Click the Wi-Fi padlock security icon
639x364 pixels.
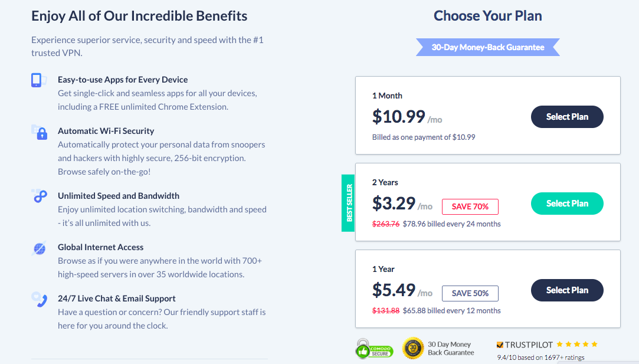pyautogui.click(x=40, y=132)
